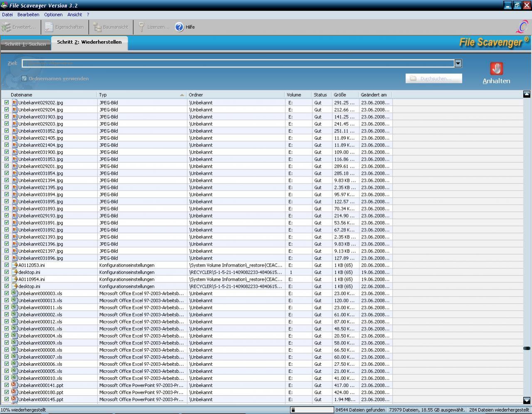Open the Bearbeiten menu
The height and width of the screenshot is (414, 532).
click(28, 15)
